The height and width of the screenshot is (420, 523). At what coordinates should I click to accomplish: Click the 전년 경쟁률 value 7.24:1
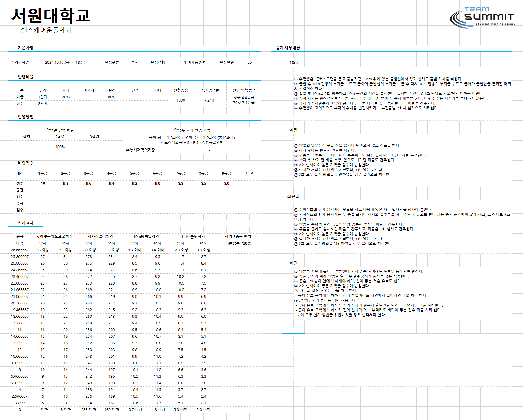tap(209, 100)
